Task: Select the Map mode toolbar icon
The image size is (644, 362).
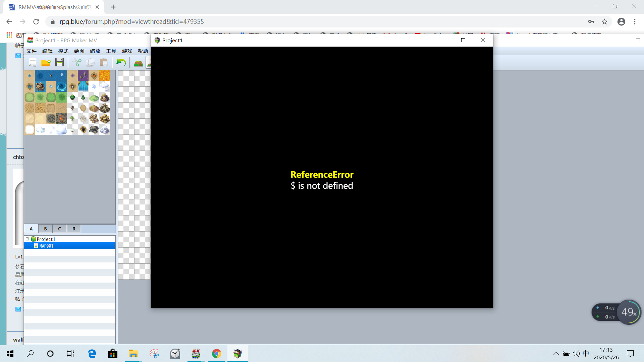Action: pos(138,63)
